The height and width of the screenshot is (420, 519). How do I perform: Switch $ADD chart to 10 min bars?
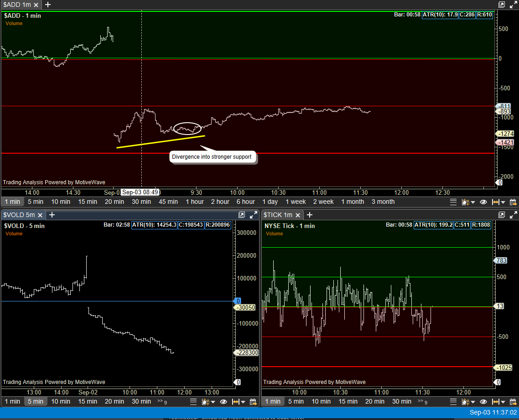61,202
